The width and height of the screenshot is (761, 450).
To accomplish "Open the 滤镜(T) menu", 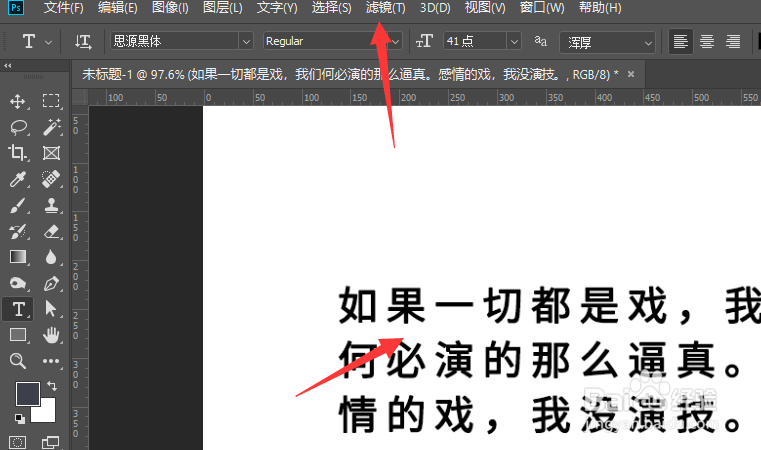I will [x=385, y=8].
